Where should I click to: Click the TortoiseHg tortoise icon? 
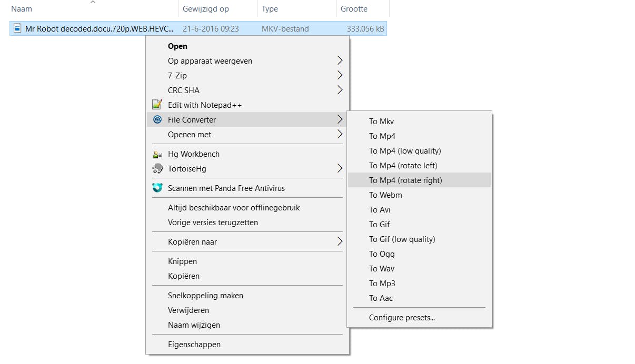[x=157, y=169]
